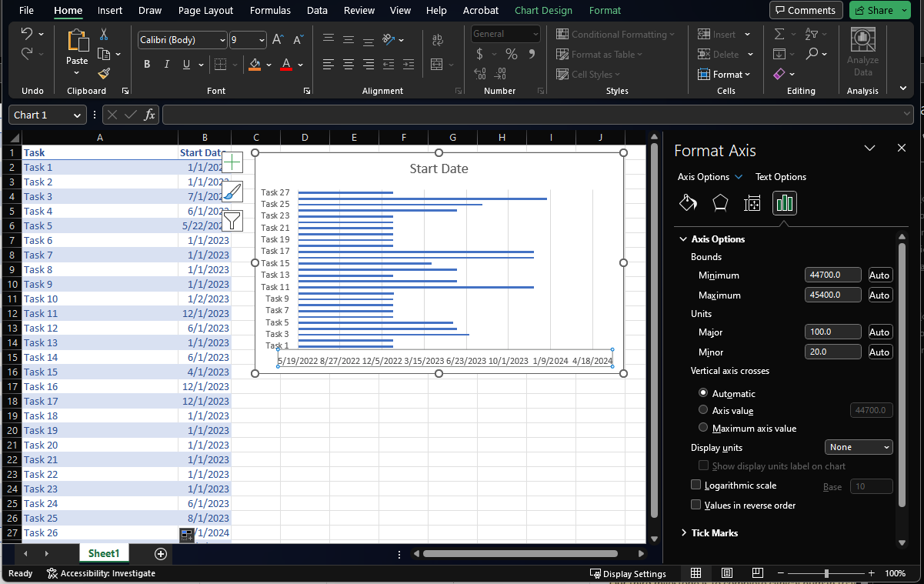
Task: Select the Axis value radio button
Action: 703,410
